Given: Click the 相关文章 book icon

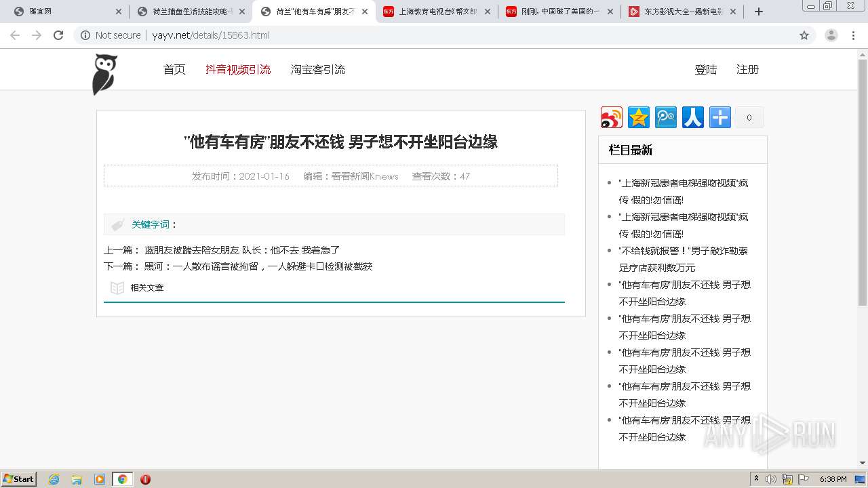Looking at the screenshot, I should point(117,288).
